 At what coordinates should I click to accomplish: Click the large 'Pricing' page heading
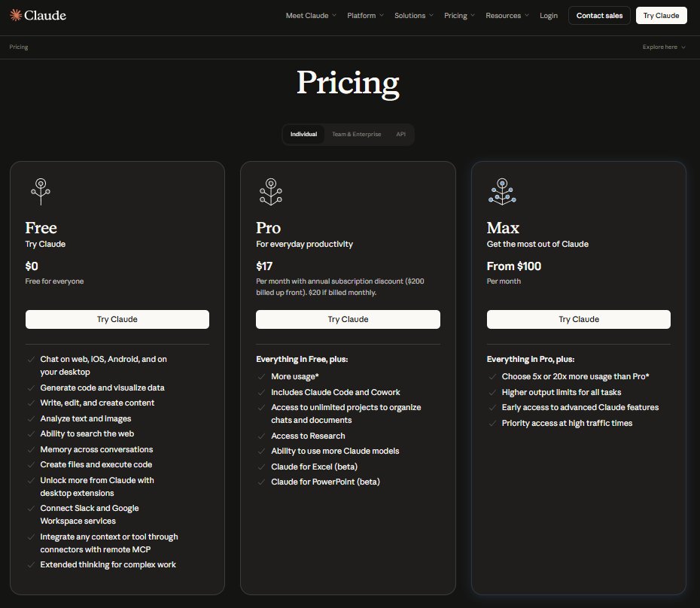coord(348,84)
